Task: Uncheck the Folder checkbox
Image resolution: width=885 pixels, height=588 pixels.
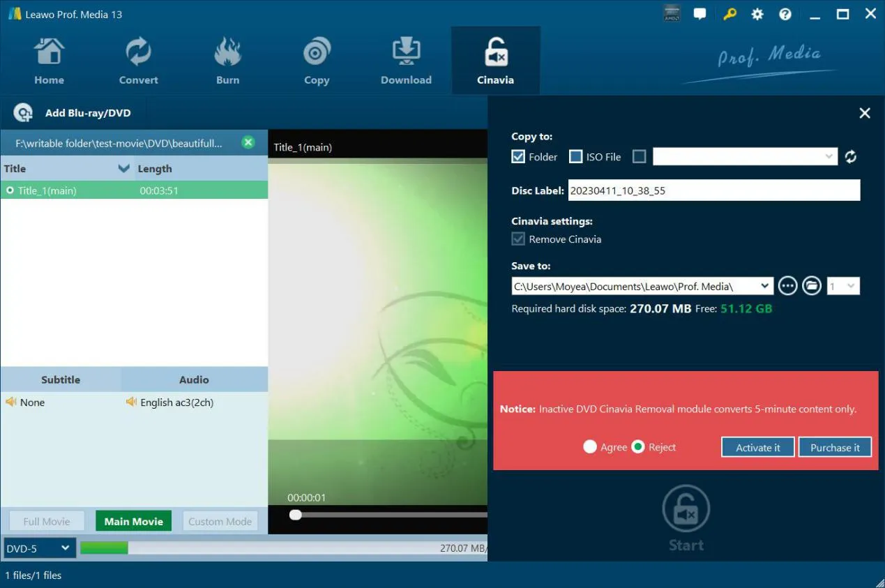Action: click(x=518, y=157)
